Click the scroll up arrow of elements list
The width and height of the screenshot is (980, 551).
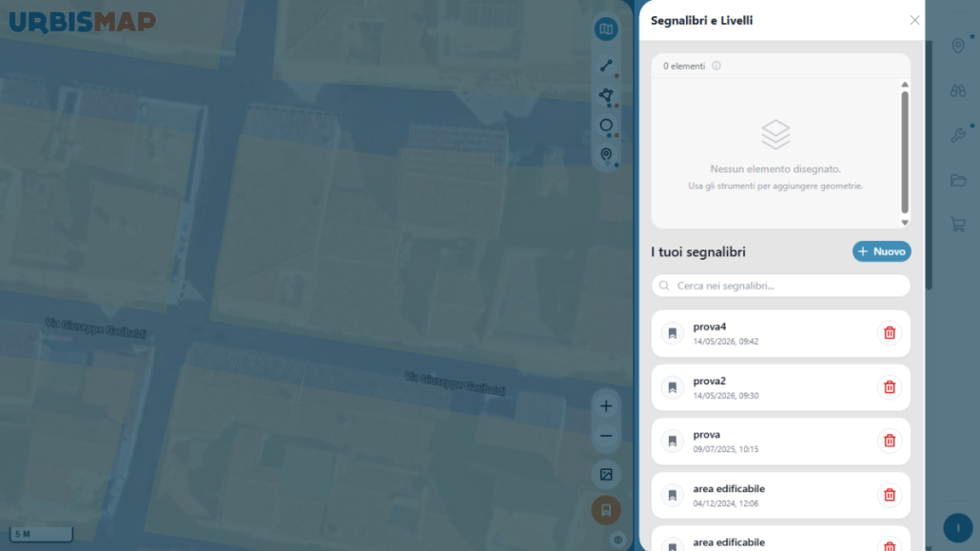(905, 85)
